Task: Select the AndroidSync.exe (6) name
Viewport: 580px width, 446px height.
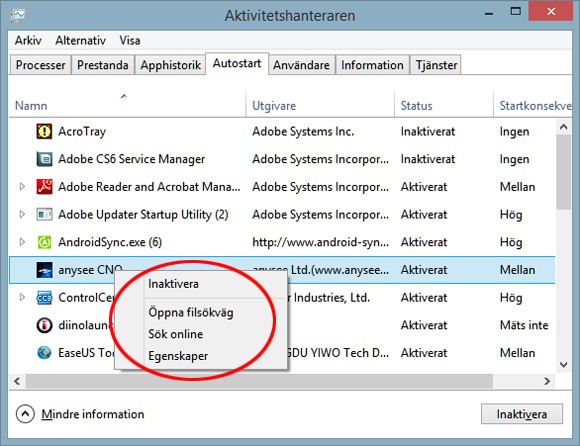Action: [110, 242]
